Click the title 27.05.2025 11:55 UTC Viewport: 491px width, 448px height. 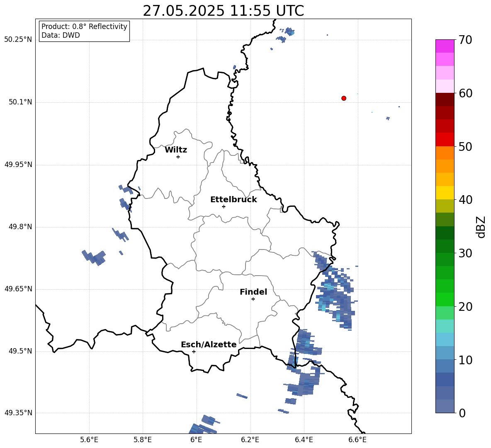coord(223,11)
